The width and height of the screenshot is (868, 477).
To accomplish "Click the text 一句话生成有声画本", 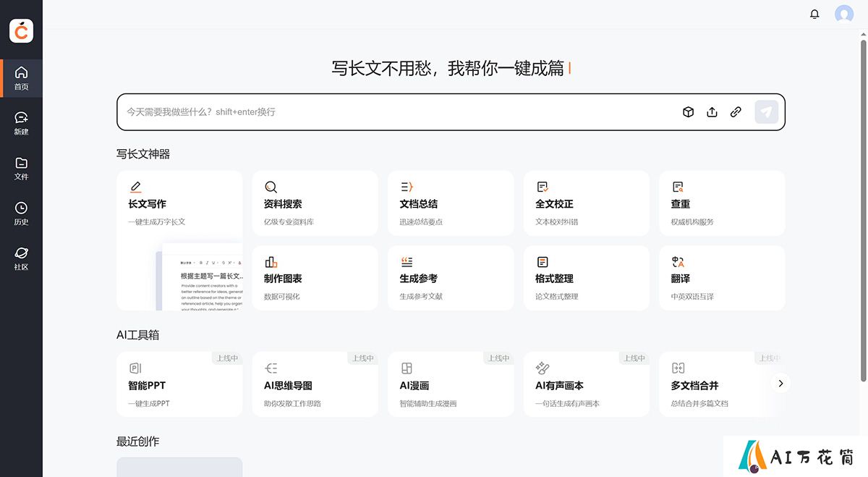I will click(568, 403).
